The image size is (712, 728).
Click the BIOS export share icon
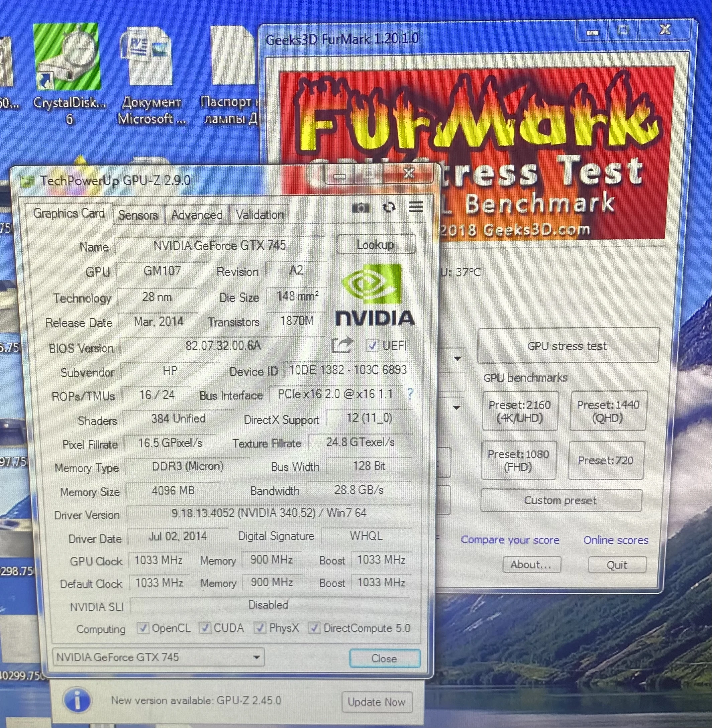click(342, 345)
